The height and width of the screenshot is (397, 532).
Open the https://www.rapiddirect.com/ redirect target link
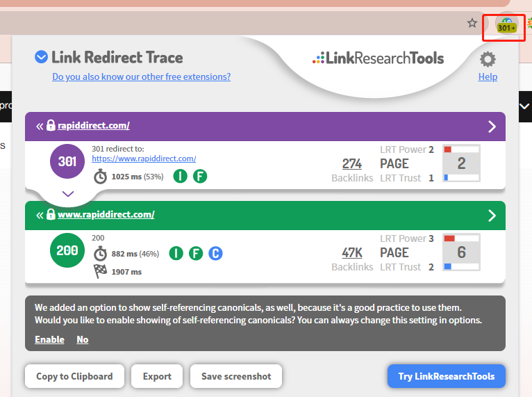144,159
